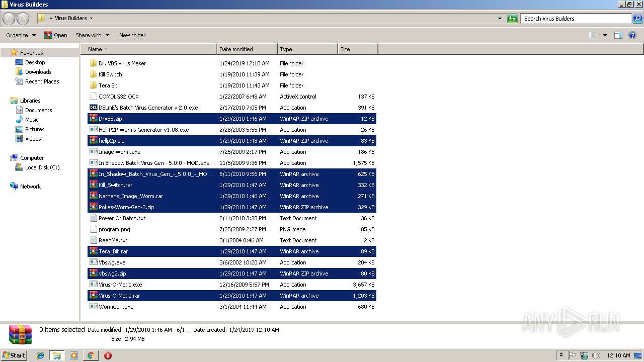Open Documents library in the sidebar
The width and height of the screenshot is (644, 362).
[x=38, y=110]
